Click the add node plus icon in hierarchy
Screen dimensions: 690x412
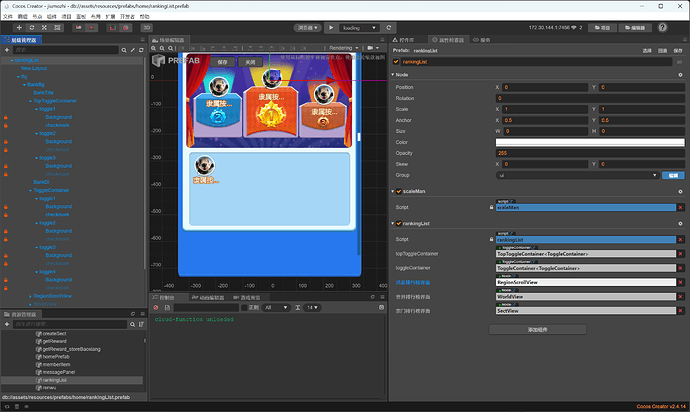[x=8, y=50]
